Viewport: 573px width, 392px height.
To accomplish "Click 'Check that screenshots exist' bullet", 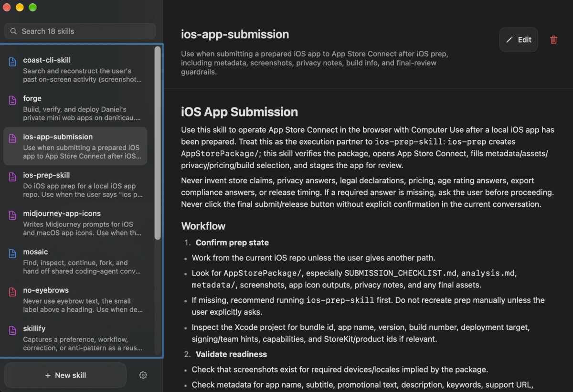I will 340,370.
